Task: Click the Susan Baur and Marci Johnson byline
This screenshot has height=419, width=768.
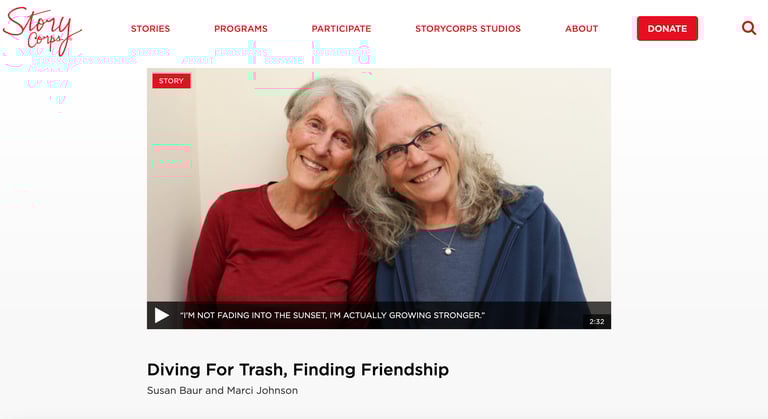Action: (222, 391)
